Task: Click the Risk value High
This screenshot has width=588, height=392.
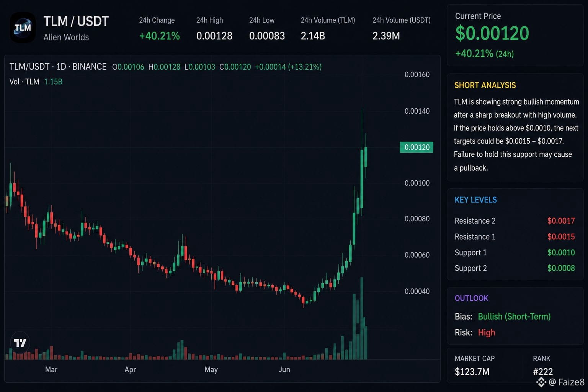Action: (487, 333)
